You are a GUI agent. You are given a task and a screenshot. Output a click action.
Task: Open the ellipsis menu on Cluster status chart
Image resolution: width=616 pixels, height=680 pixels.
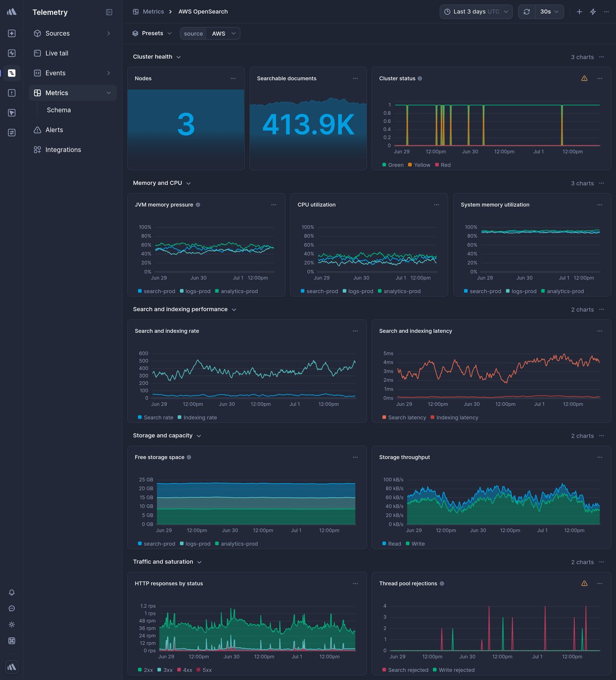coord(600,79)
